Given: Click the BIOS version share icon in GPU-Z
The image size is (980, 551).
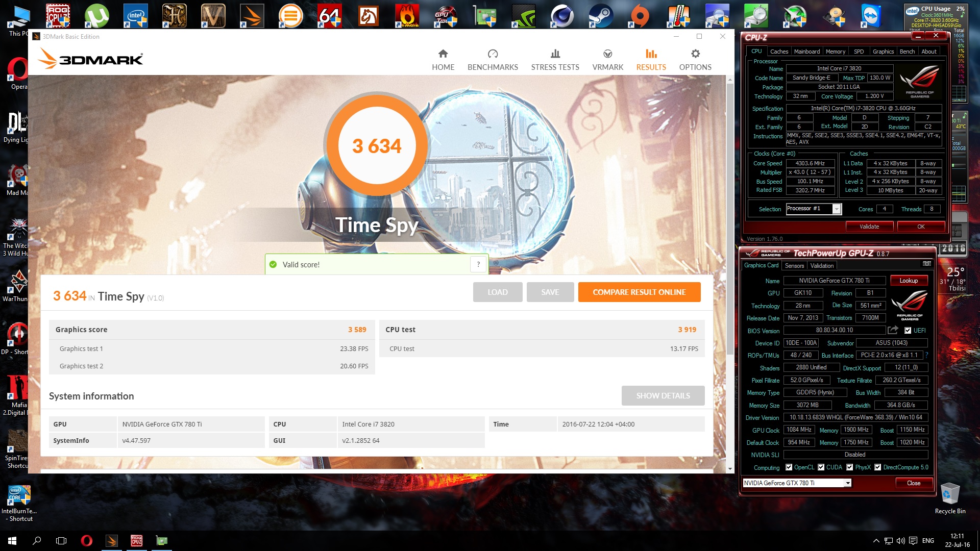Looking at the screenshot, I should pos(892,330).
